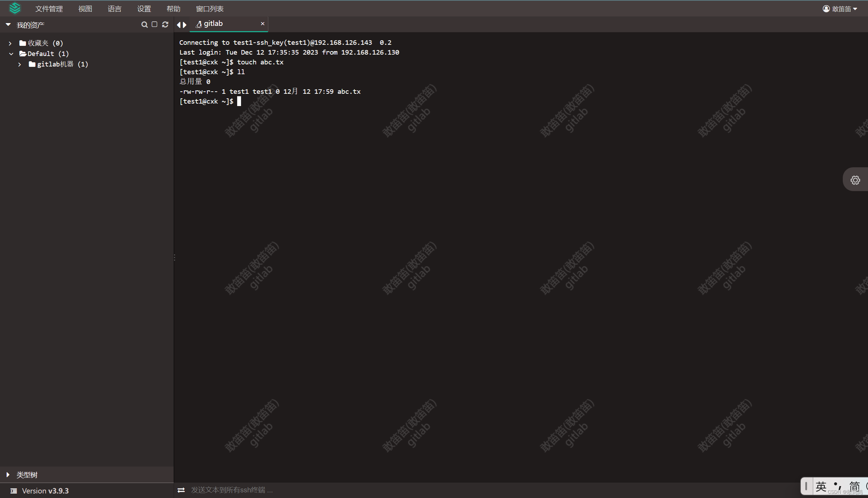868x498 pixels.
Task: Open the settings gear on right edge
Action: [x=855, y=180]
